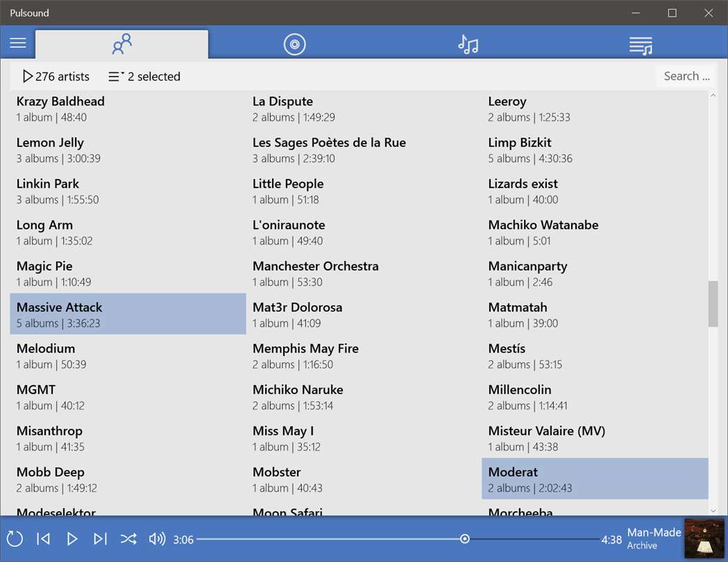Image resolution: width=728 pixels, height=562 pixels.
Task: Select Manicanparty artist
Action: pos(595,273)
